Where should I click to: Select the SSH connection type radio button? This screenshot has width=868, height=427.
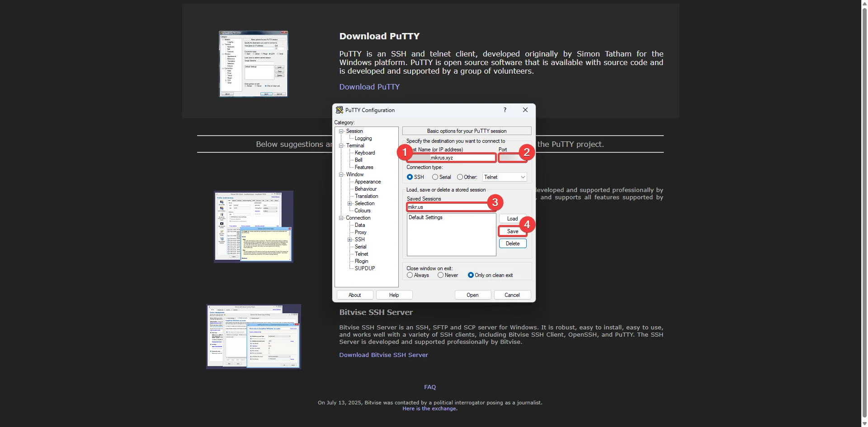click(x=410, y=177)
